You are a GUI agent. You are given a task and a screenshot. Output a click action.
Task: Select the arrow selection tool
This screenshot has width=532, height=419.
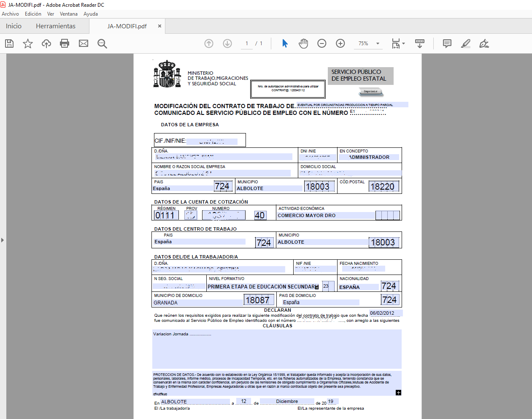coord(285,44)
